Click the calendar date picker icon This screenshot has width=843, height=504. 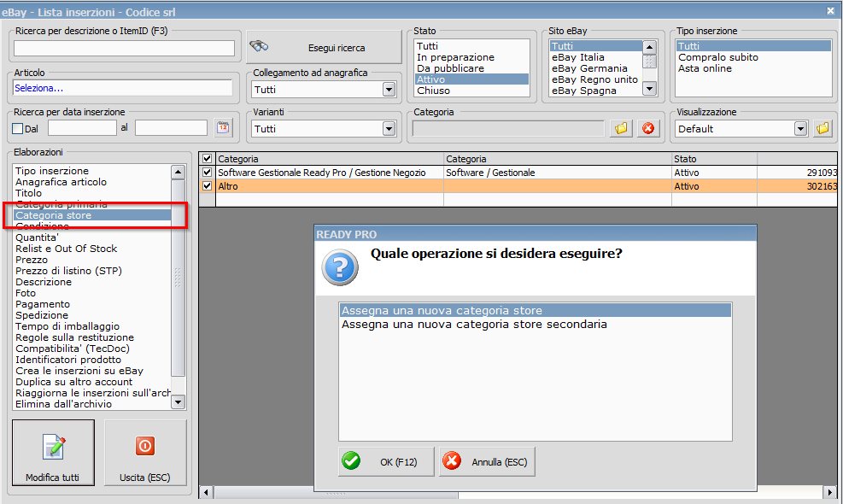pyautogui.click(x=223, y=128)
